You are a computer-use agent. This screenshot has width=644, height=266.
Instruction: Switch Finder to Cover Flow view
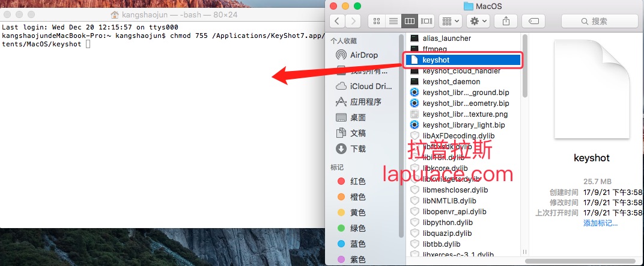[427, 21]
